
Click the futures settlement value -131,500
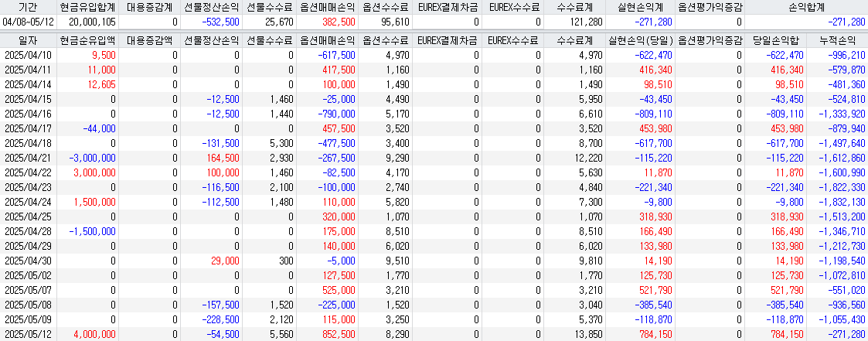[x=221, y=143]
